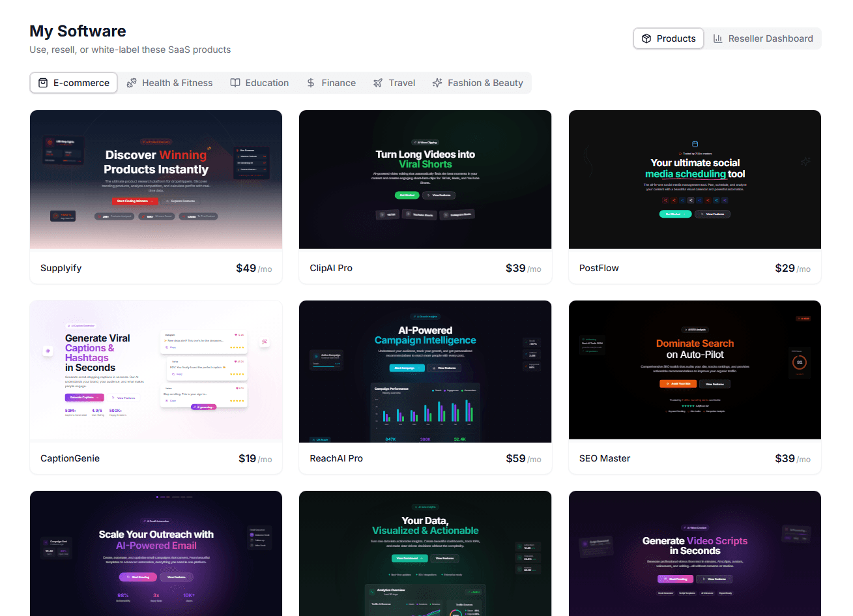
Task: Click the airplane icon beside Travel
Action: point(378,83)
